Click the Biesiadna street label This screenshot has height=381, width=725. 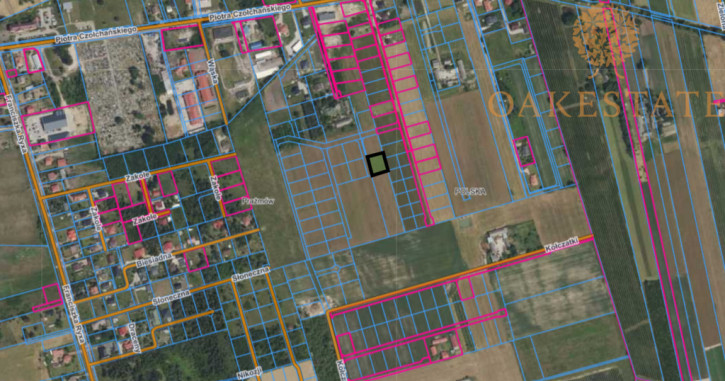click(154, 259)
